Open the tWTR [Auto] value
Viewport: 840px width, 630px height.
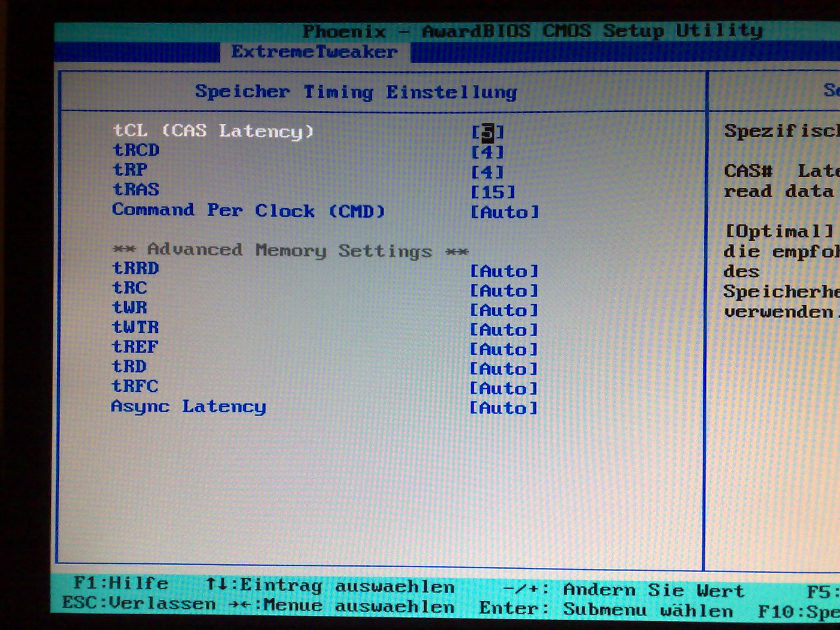[x=504, y=330]
